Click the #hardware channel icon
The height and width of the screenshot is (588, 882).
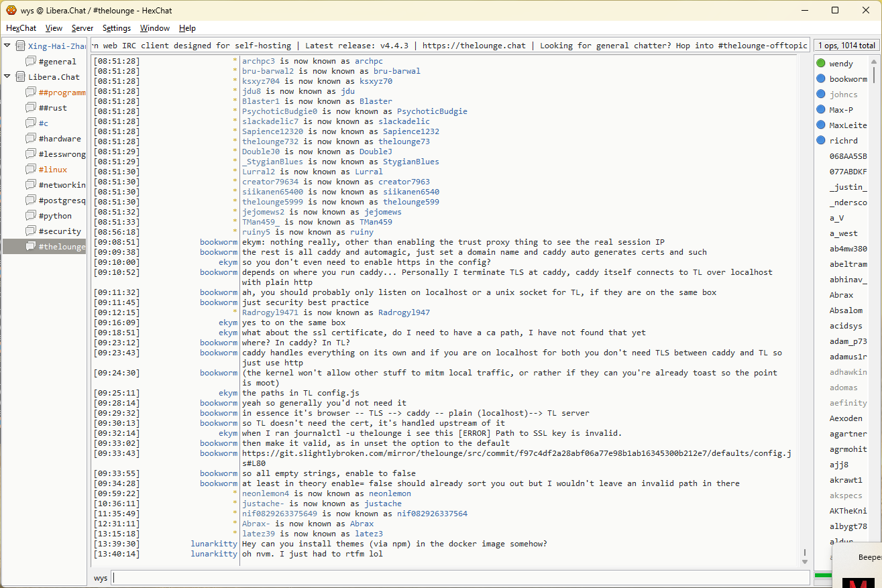click(30, 139)
